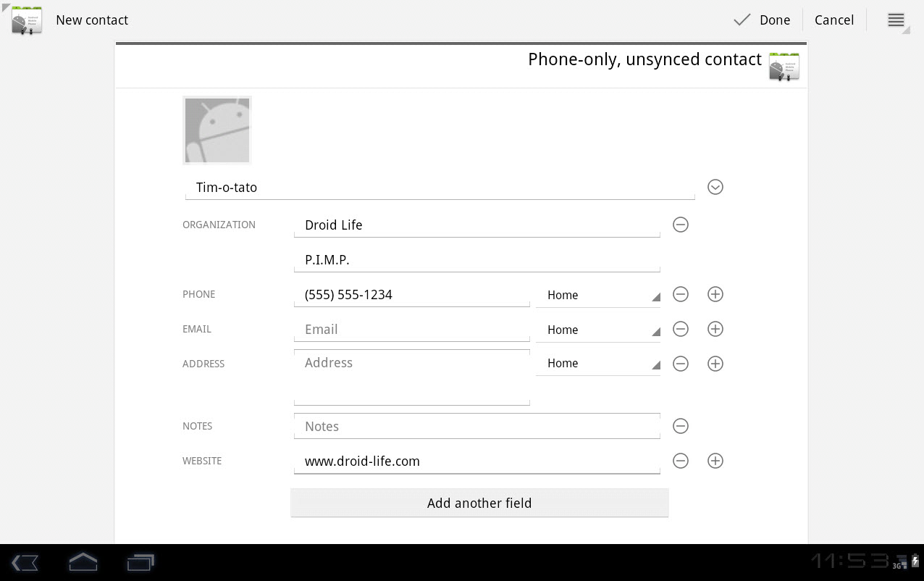Open the address type Home dropdown
Viewport: 924px width, 581px height.
pyautogui.click(x=598, y=363)
